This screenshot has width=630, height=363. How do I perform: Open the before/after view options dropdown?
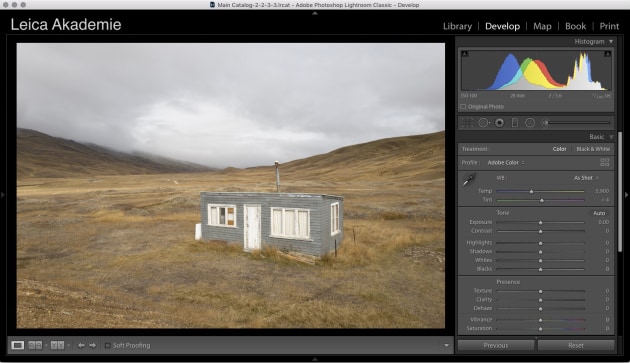tap(69, 345)
